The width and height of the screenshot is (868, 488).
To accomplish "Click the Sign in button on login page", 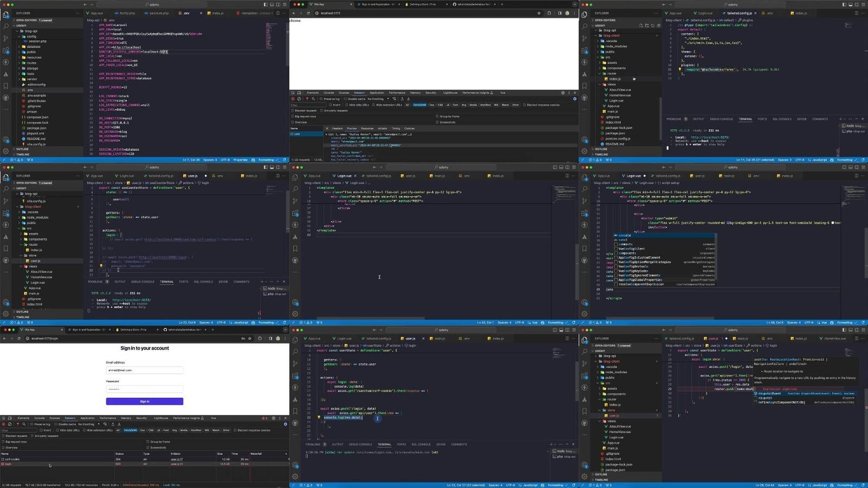I will 144,401.
